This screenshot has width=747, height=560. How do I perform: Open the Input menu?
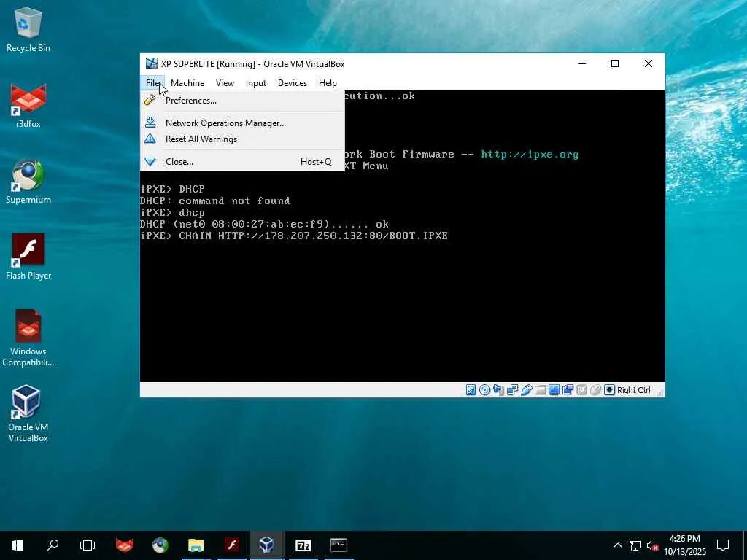(x=256, y=83)
